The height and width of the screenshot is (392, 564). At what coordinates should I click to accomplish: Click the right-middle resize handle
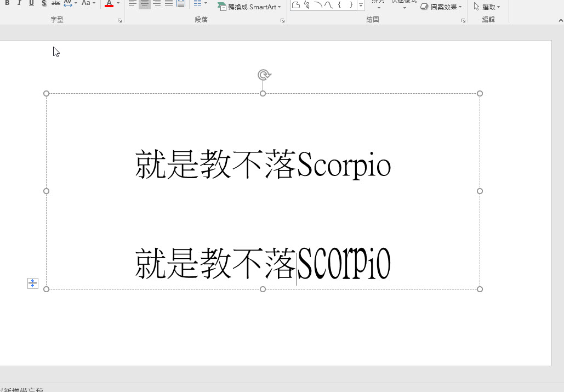tap(480, 191)
